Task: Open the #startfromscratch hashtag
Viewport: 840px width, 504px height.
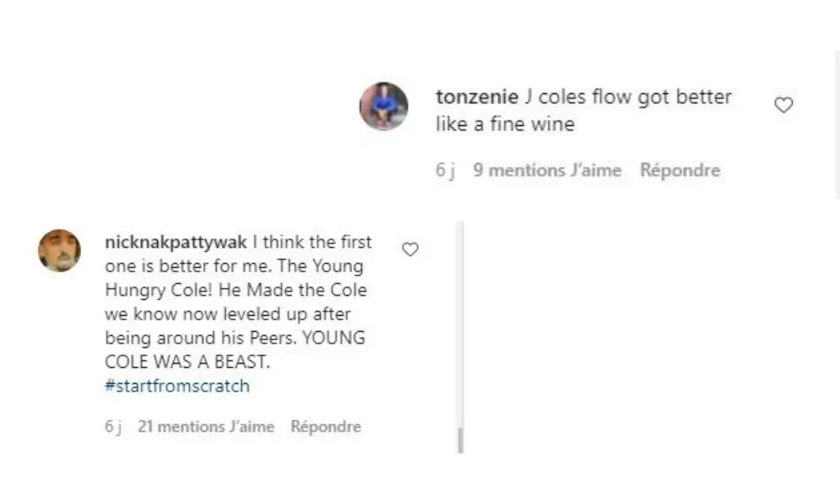Action: 177,386
